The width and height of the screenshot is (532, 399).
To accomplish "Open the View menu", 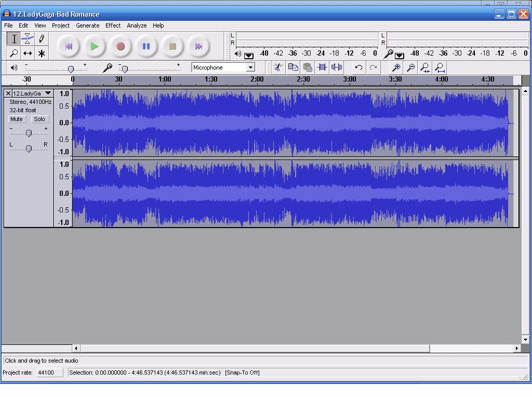I will pyautogui.click(x=40, y=25).
